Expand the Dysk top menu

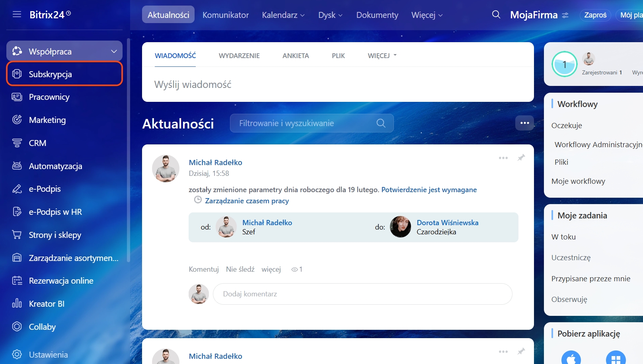[330, 15]
